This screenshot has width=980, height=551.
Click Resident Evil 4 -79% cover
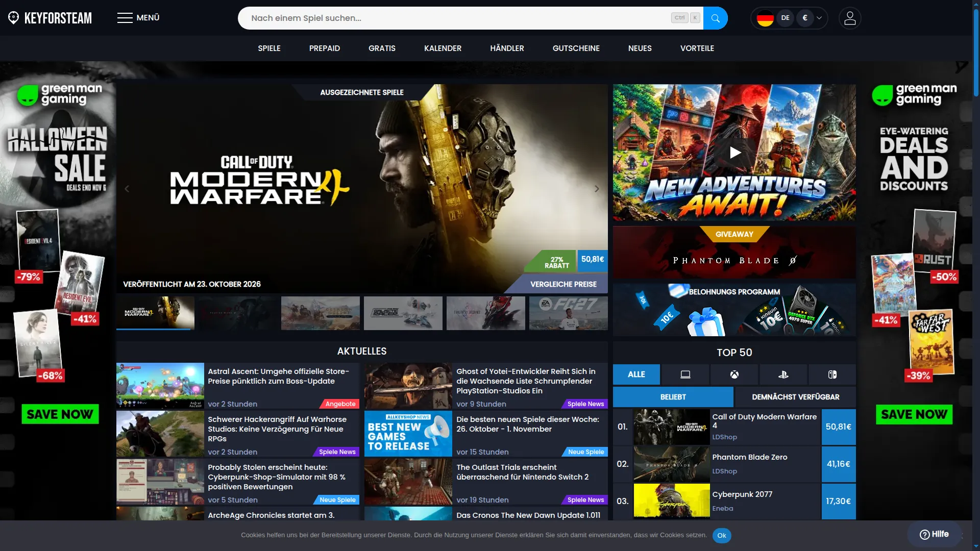[38, 241]
